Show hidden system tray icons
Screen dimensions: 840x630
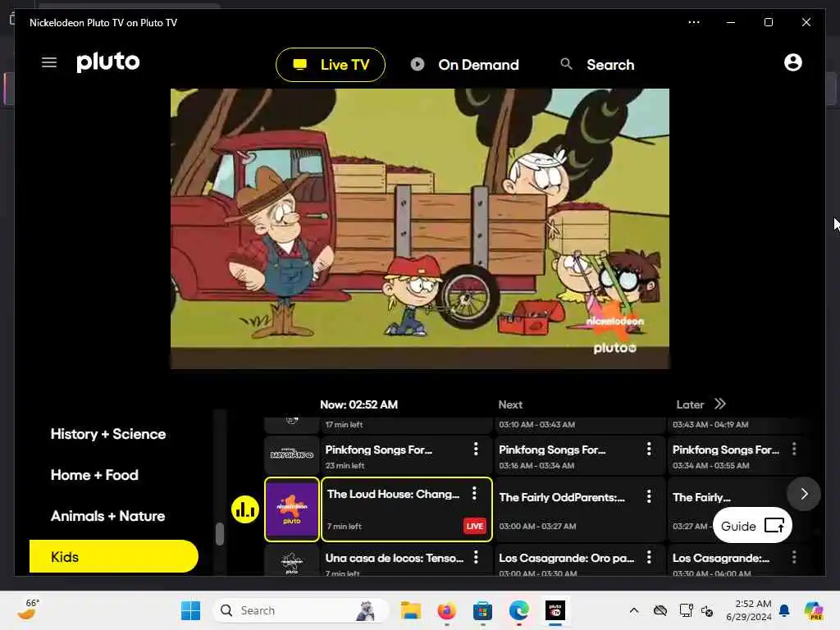634,610
